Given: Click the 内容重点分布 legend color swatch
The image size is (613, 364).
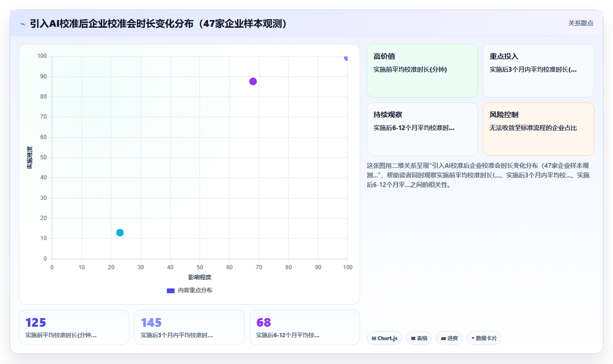Looking at the screenshot, I should tap(170, 290).
